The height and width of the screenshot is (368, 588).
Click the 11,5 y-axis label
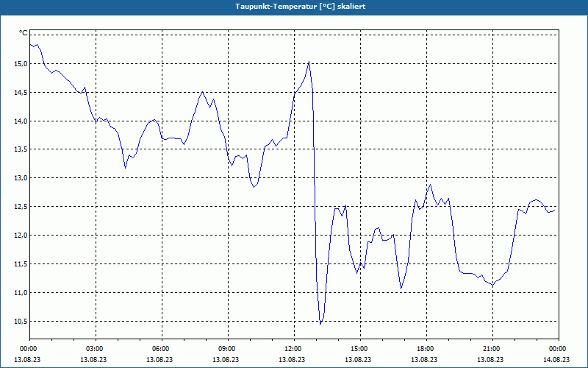click(21, 264)
